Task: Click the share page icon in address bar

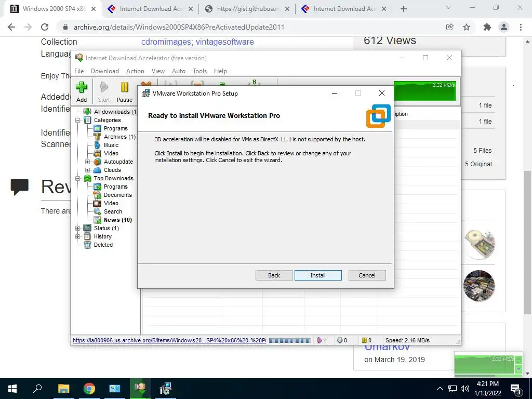Action: (449, 27)
